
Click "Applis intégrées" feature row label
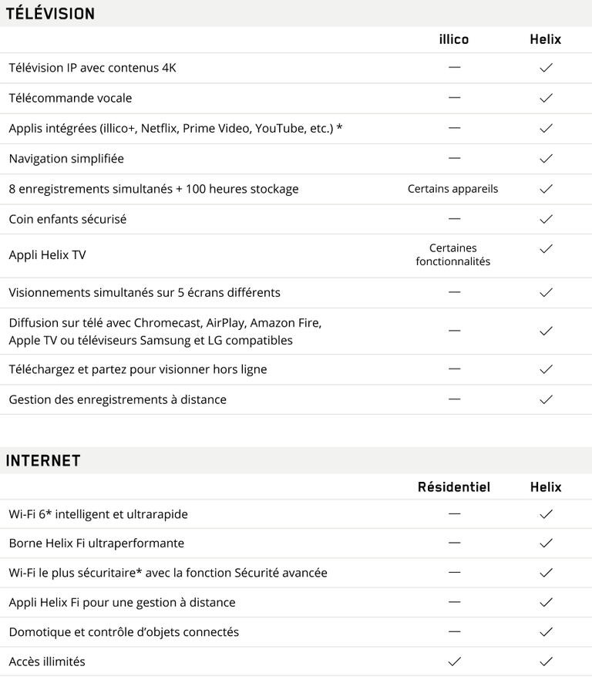click(175, 128)
